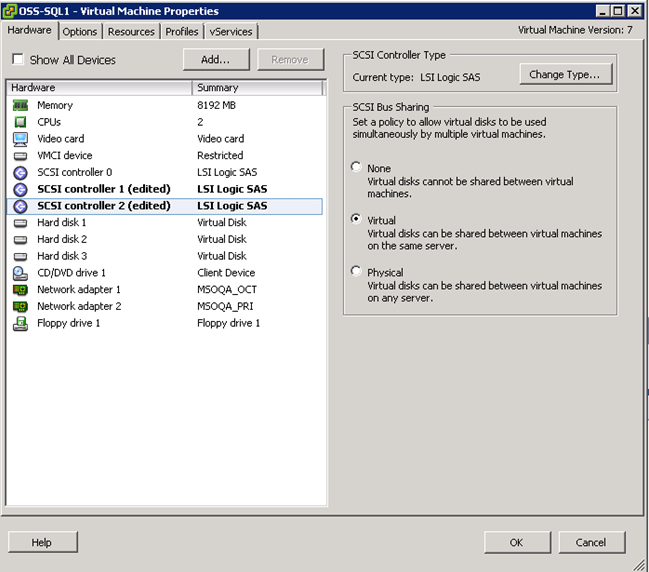Select the Memory row label
The width and height of the screenshot is (649, 572).
55,106
